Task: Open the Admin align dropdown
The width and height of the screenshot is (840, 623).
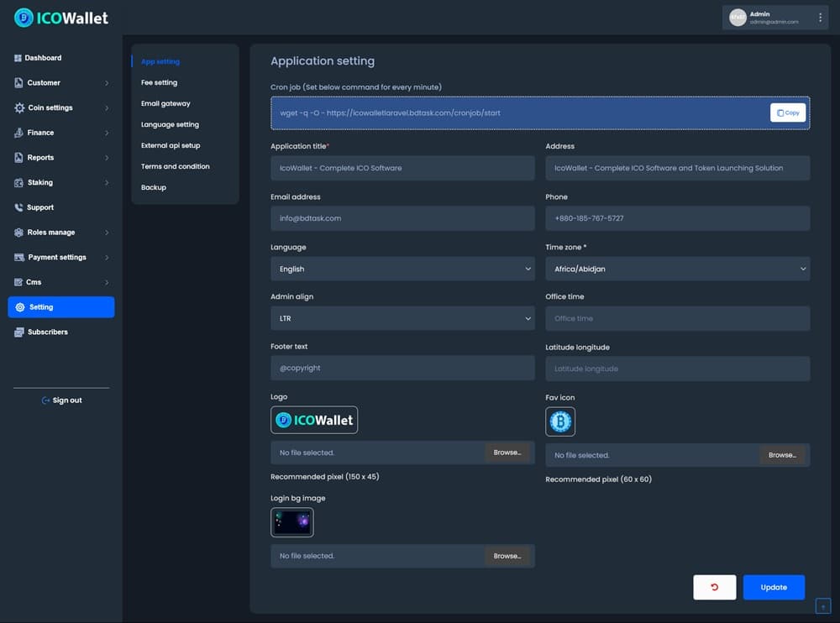Action: 402,319
